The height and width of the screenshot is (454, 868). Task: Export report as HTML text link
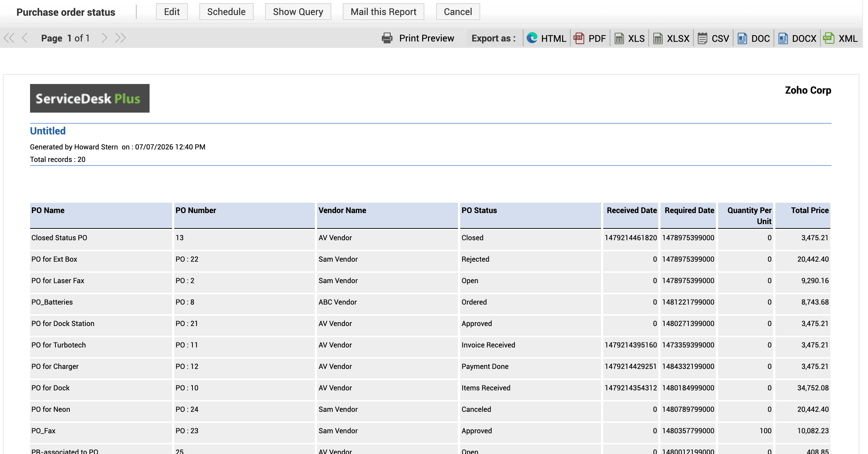point(554,39)
